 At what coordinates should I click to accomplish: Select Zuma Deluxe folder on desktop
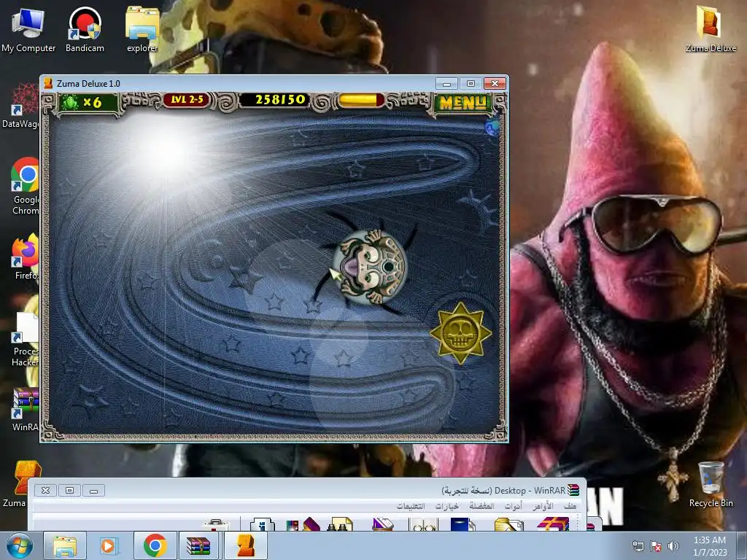coord(711,29)
